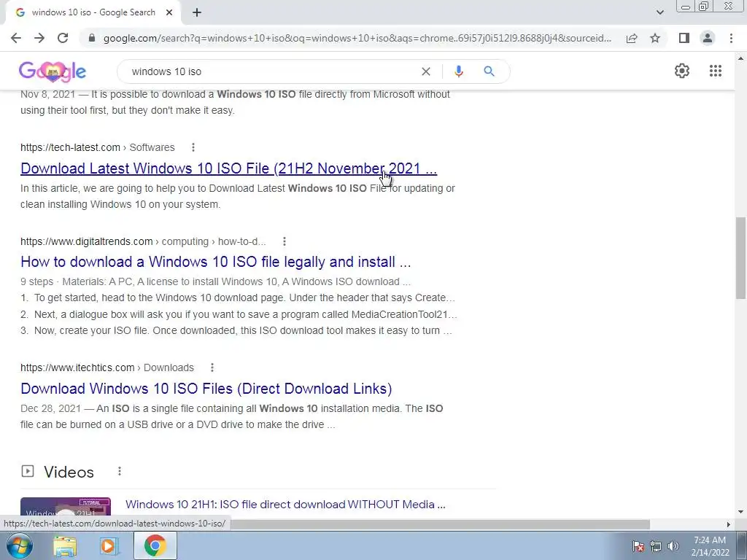The height and width of the screenshot is (560, 747).
Task: Select the windows 10 iso tab
Action: (x=93, y=12)
